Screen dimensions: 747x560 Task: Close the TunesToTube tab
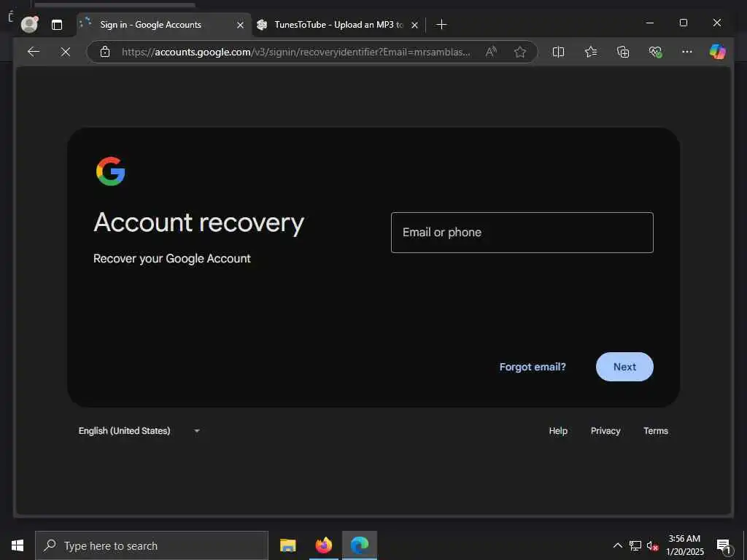415,25
